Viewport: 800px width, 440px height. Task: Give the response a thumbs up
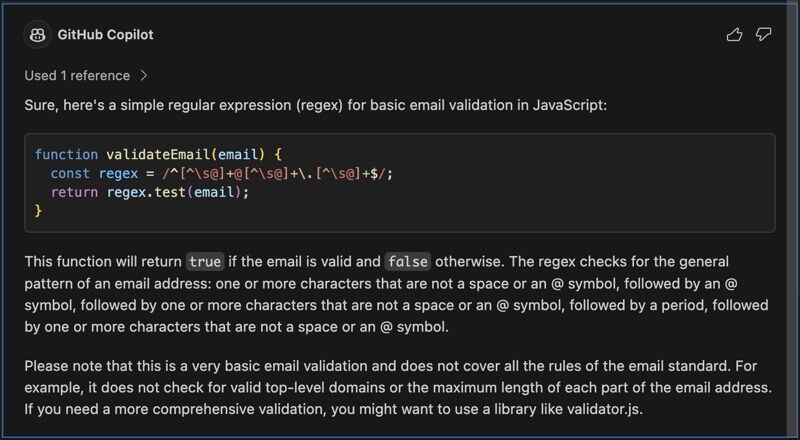pos(734,35)
